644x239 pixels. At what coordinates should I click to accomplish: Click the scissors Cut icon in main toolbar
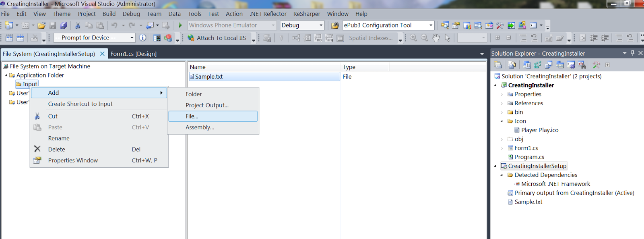[78, 25]
